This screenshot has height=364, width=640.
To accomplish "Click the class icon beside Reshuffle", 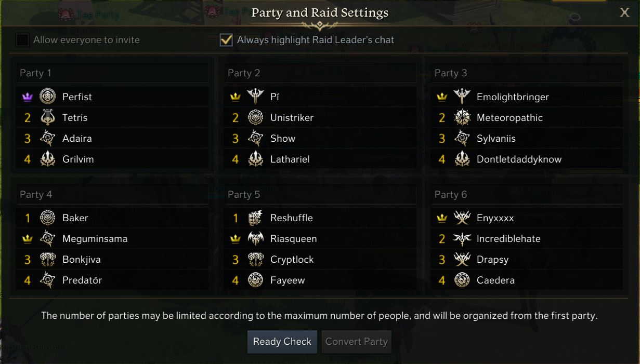I will (x=256, y=218).
